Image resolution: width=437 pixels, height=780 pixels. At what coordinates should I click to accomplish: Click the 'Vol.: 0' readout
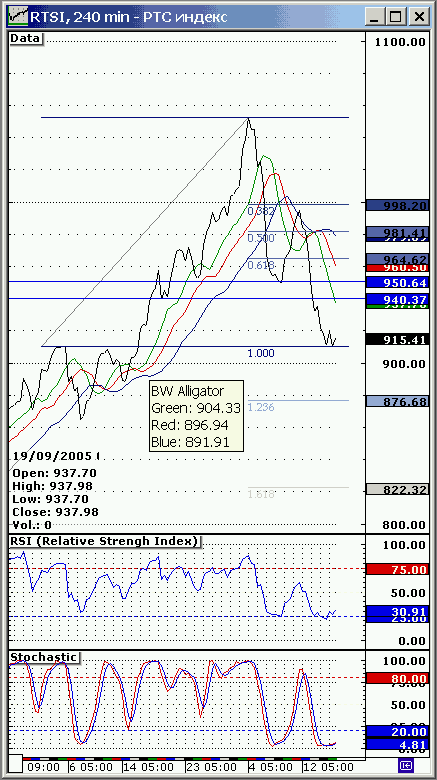coord(32,524)
